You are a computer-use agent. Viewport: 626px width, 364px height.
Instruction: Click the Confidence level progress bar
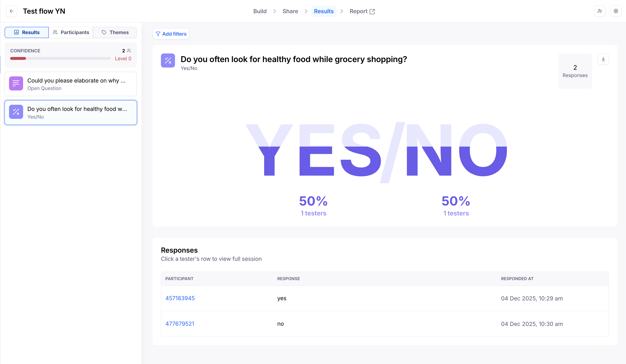point(60,59)
